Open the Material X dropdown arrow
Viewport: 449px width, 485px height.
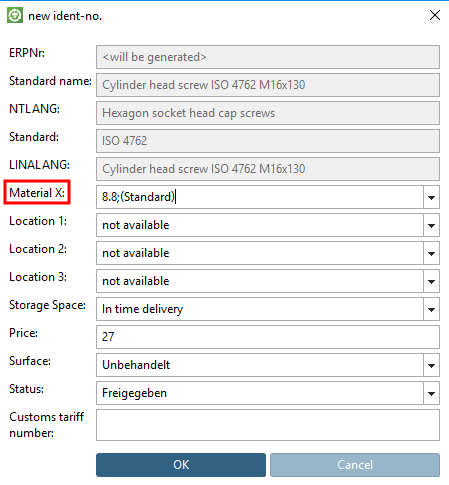(x=431, y=197)
